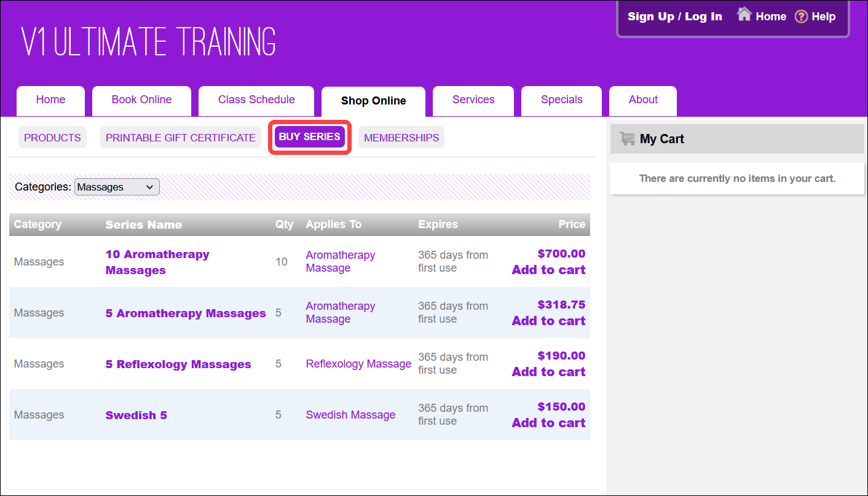
Task: Click the Products sub-tab
Action: [52, 138]
